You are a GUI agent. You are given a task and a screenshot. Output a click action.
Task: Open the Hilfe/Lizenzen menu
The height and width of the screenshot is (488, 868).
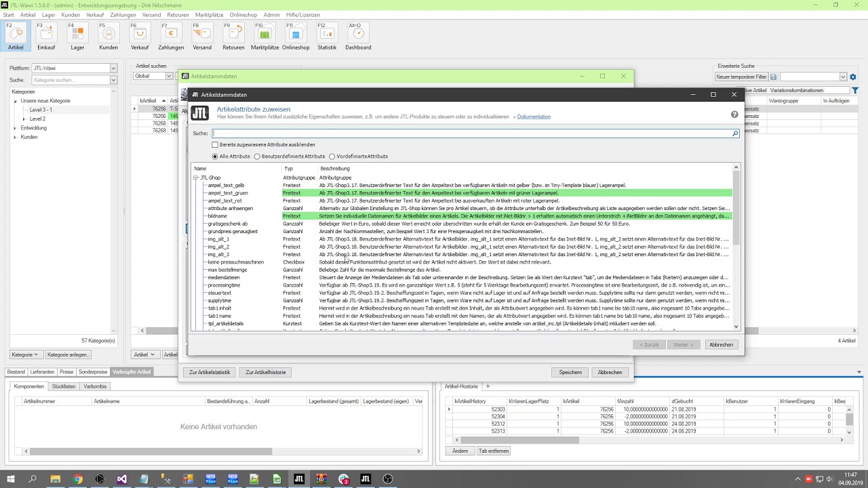(302, 14)
